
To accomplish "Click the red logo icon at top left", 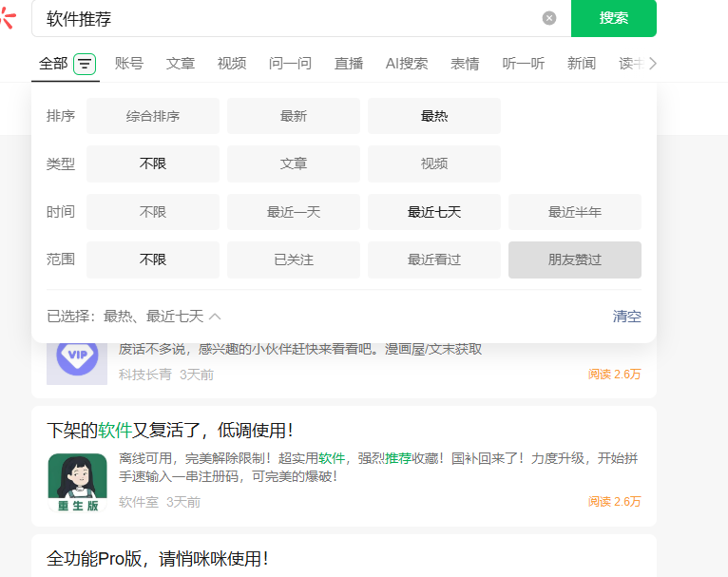I will pos(8,16).
